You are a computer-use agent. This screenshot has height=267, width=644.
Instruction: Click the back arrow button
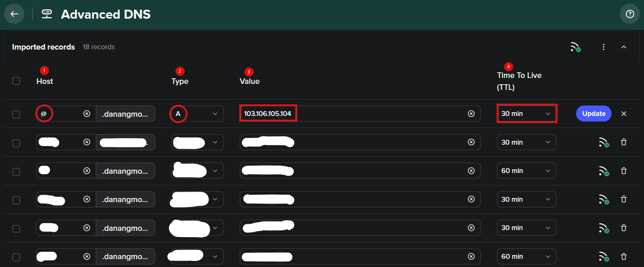click(14, 14)
